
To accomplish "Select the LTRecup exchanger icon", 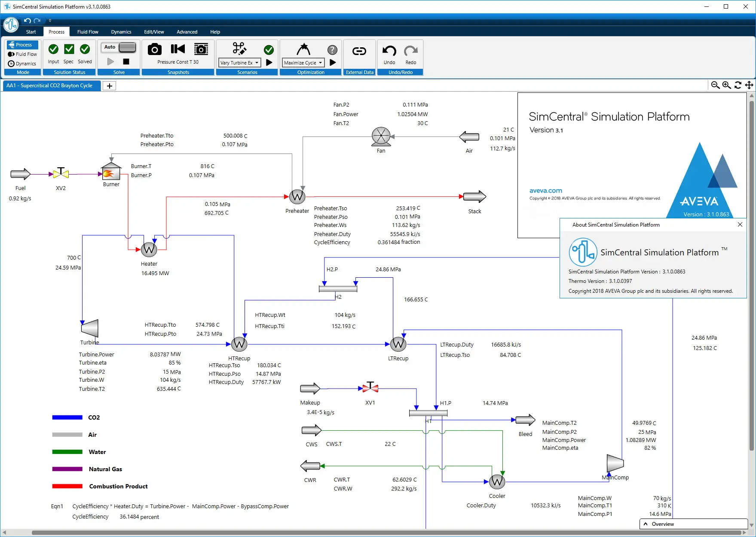I will pos(398,344).
